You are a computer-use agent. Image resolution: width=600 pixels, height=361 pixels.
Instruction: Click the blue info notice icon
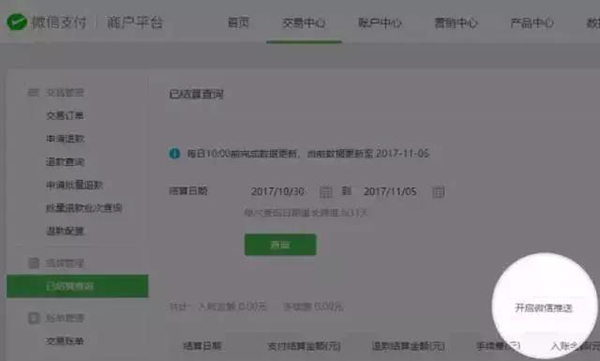[x=174, y=154]
